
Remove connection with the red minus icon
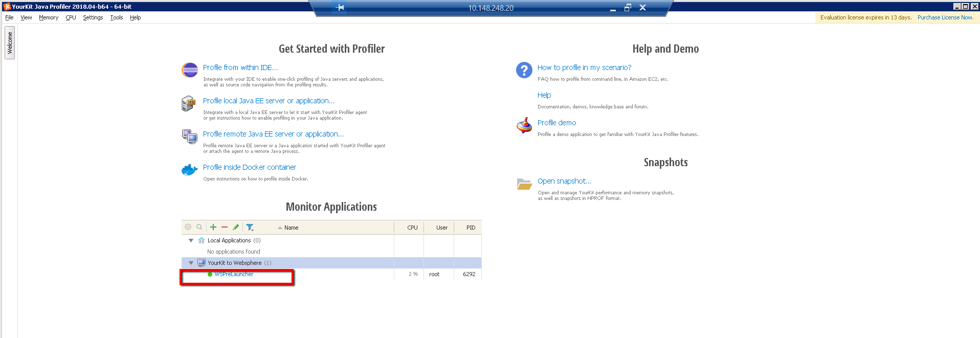[x=225, y=227]
